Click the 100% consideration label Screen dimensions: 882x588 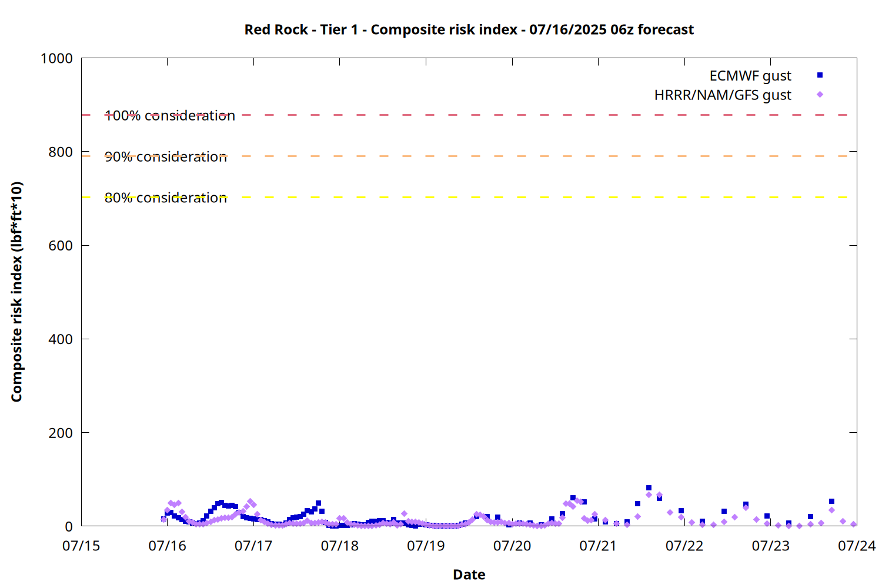coord(170,115)
